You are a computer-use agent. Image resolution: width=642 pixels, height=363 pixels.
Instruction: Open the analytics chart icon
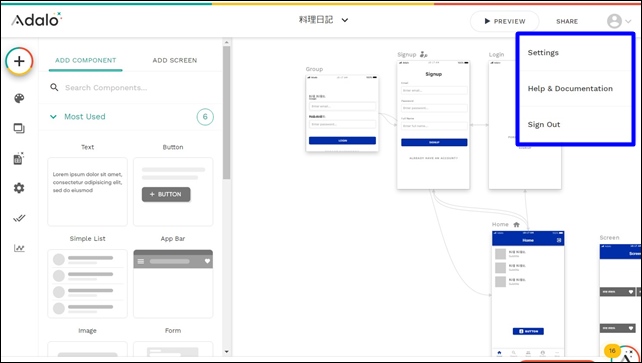coord(19,248)
